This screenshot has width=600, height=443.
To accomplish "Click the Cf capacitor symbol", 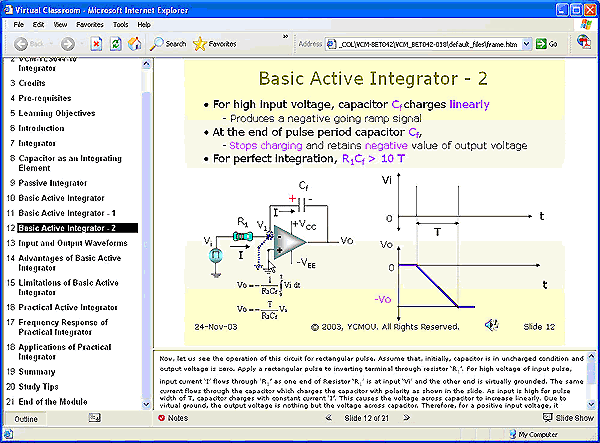I will [x=302, y=205].
